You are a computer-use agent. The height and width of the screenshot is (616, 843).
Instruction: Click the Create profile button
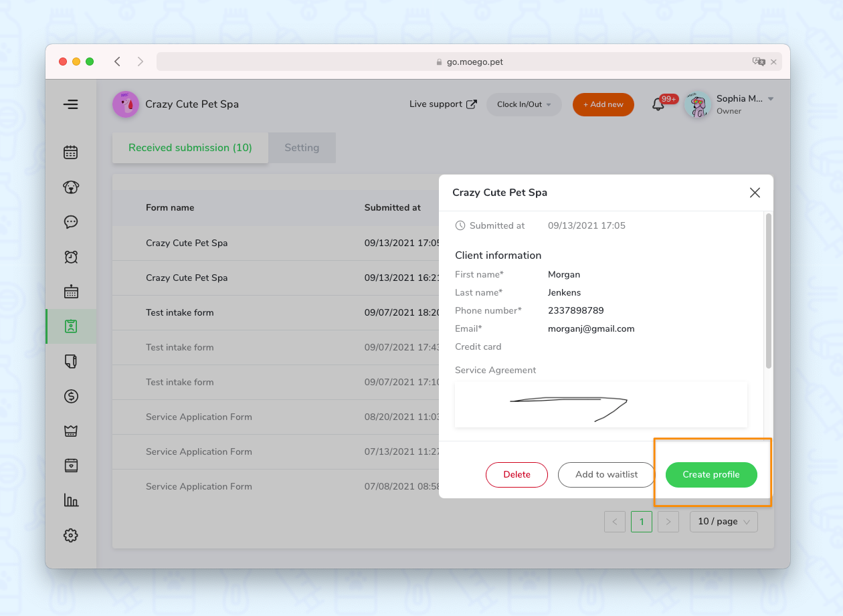point(711,475)
